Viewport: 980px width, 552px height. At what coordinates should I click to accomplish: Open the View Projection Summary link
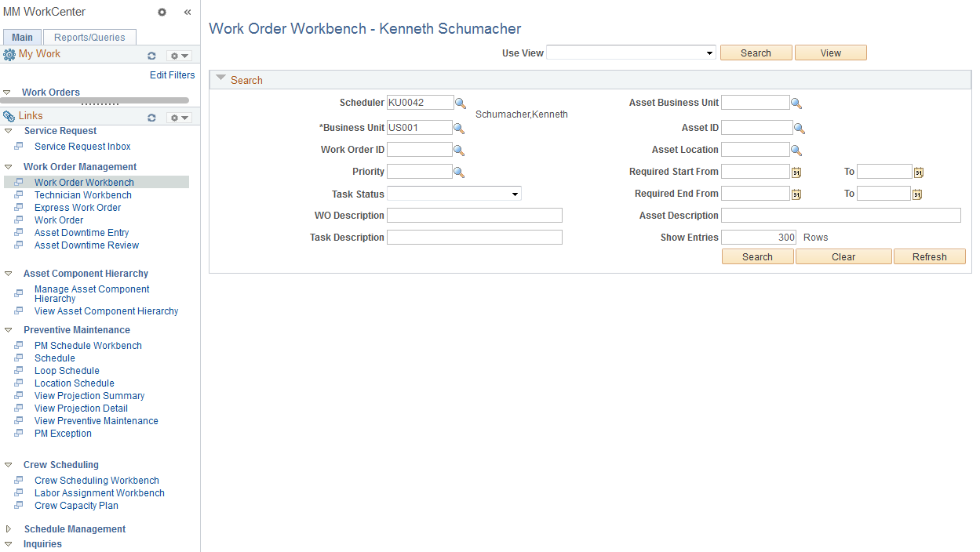(89, 396)
